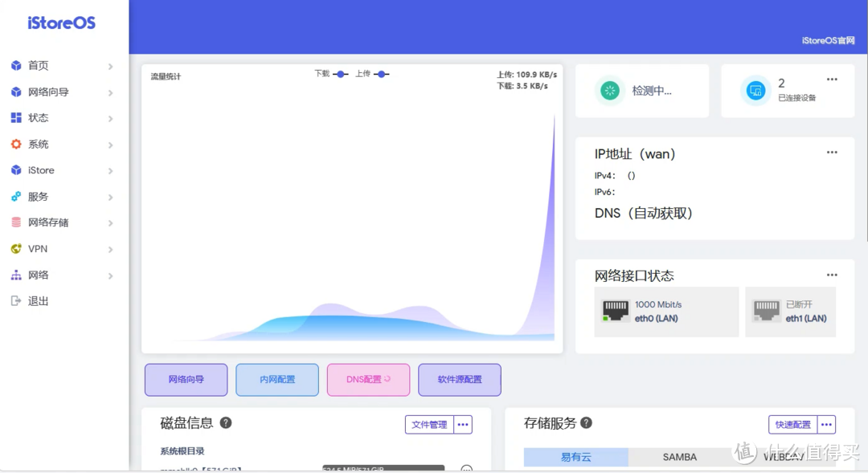Click the 软件源配置 button
Viewport: 868px width, 473px height.
click(460, 380)
